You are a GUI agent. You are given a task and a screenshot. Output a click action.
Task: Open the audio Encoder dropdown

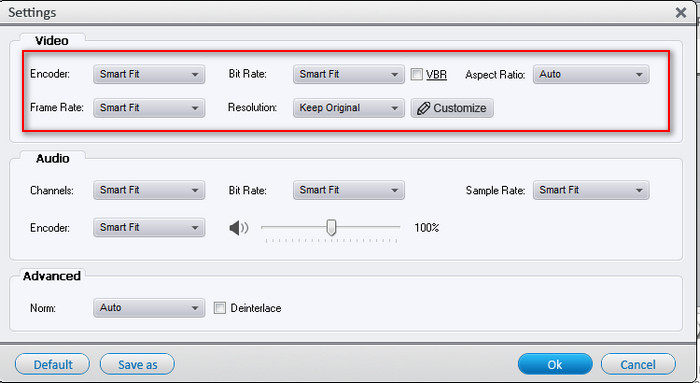pos(149,228)
